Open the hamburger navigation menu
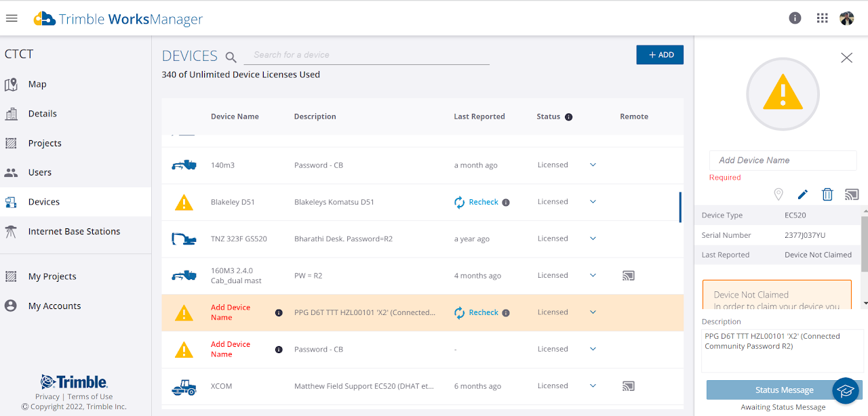868x416 pixels. 12,18
